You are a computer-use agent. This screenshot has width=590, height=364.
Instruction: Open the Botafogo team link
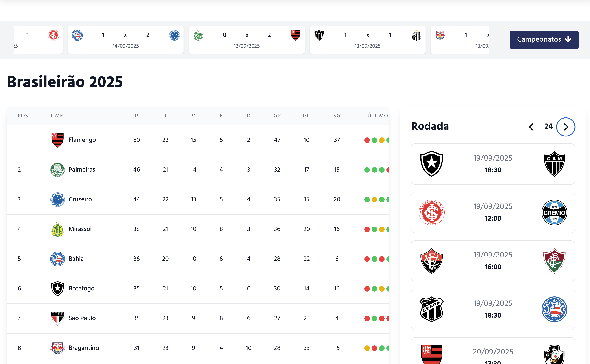click(81, 288)
